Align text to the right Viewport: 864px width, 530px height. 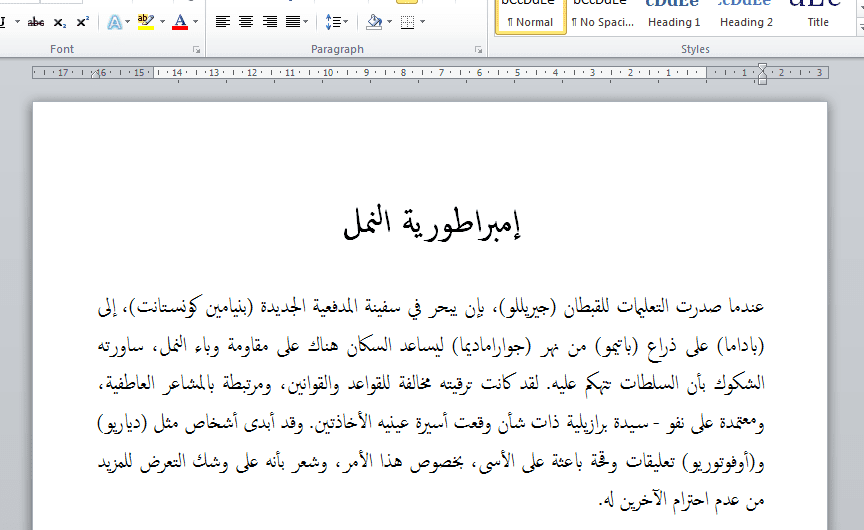pyautogui.click(x=270, y=21)
